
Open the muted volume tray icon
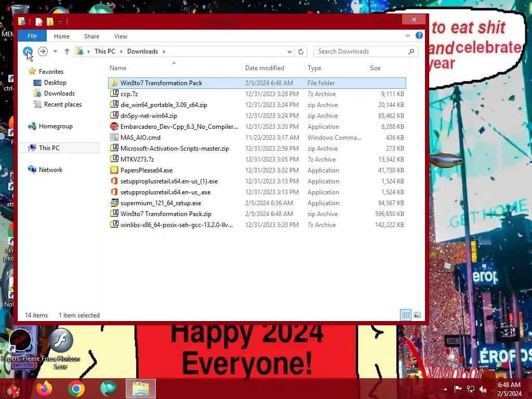pyautogui.click(x=483, y=389)
